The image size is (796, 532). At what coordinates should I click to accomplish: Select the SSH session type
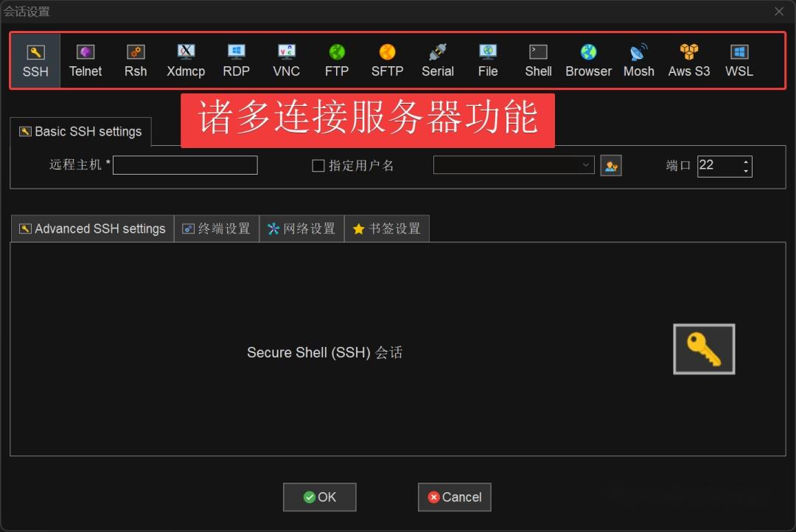35,61
